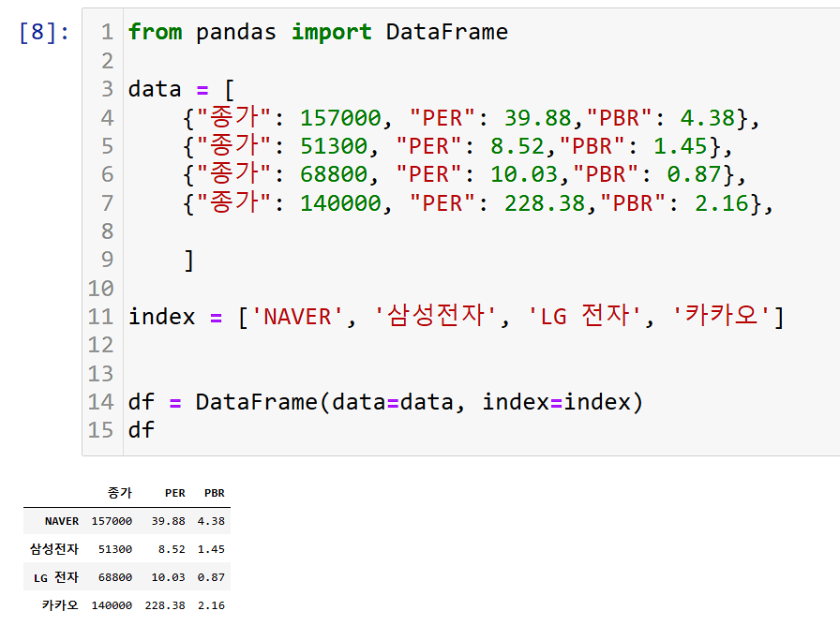Click the code value 157000 on line 4

click(x=340, y=118)
